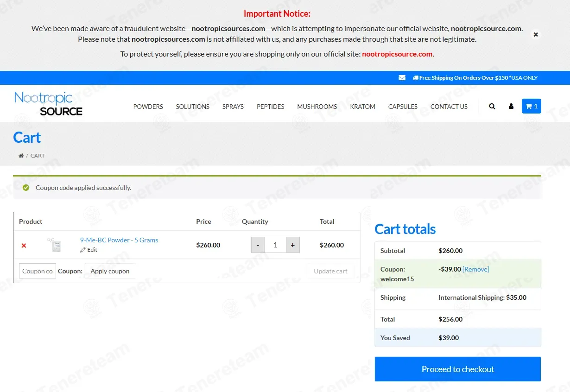Viewport: 570px width, 392px height.
Task: Dismiss the important notice banner
Action: click(x=536, y=34)
